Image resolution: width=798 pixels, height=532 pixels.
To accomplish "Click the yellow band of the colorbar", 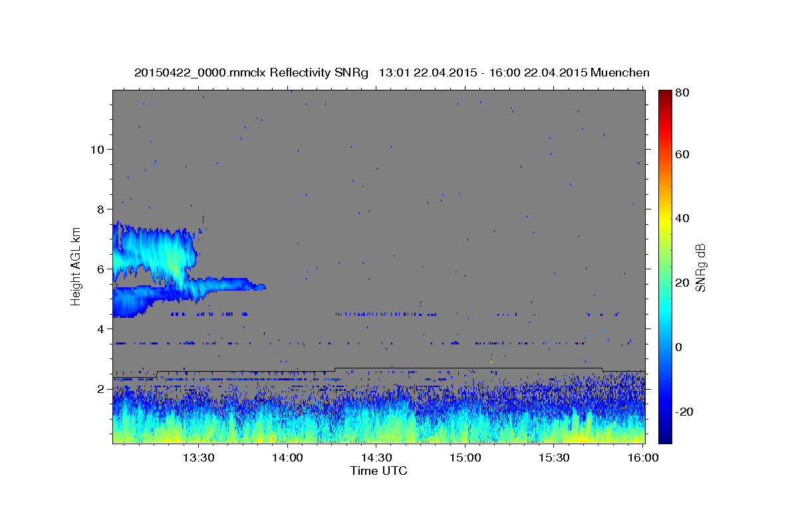I will point(665,219).
